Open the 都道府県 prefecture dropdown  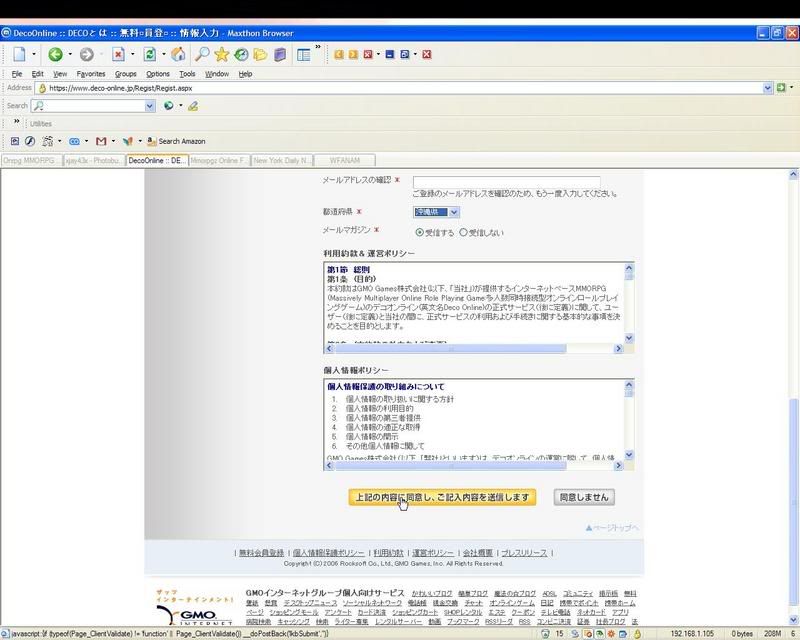coord(436,212)
